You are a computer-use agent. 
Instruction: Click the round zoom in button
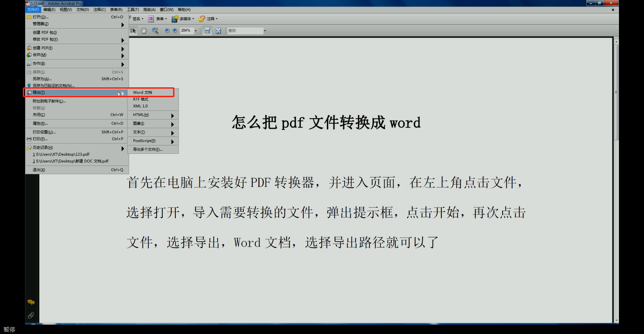pos(175,30)
